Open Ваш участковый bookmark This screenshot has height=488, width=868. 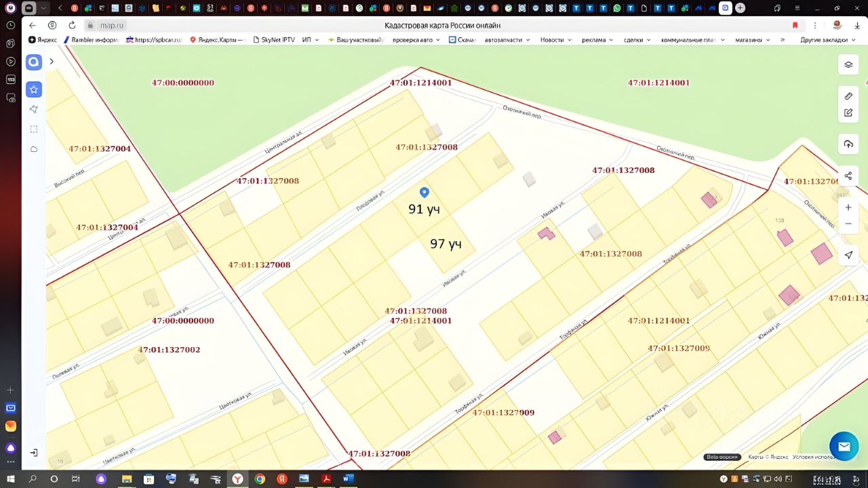[x=355, y=40]
